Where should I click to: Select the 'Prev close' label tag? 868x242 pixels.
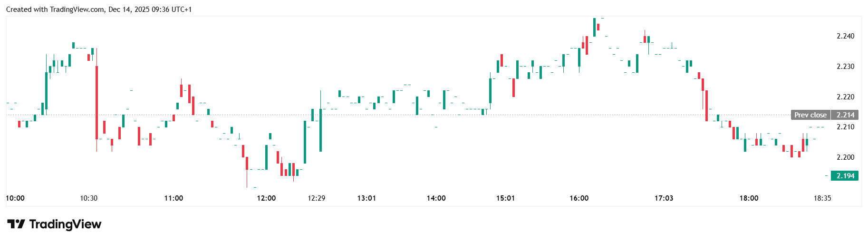[810, 115]
